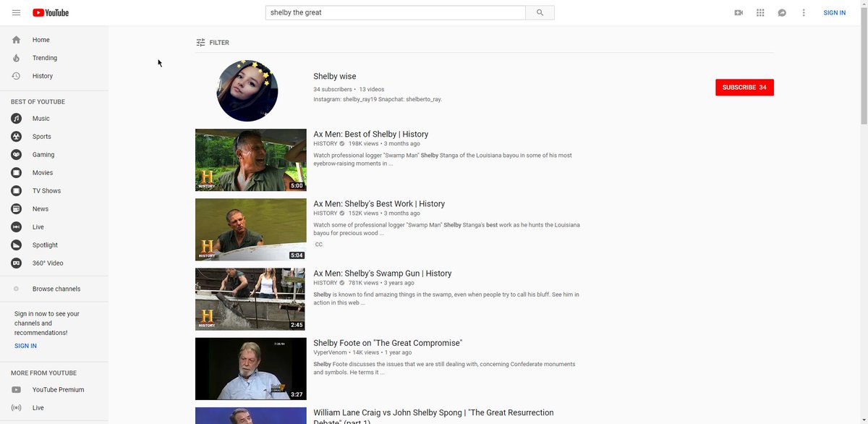This screenshot has width=868, height=424.
Task: Click the 360° Video icon
Action: pyautogui.click(x=16, y=263)
